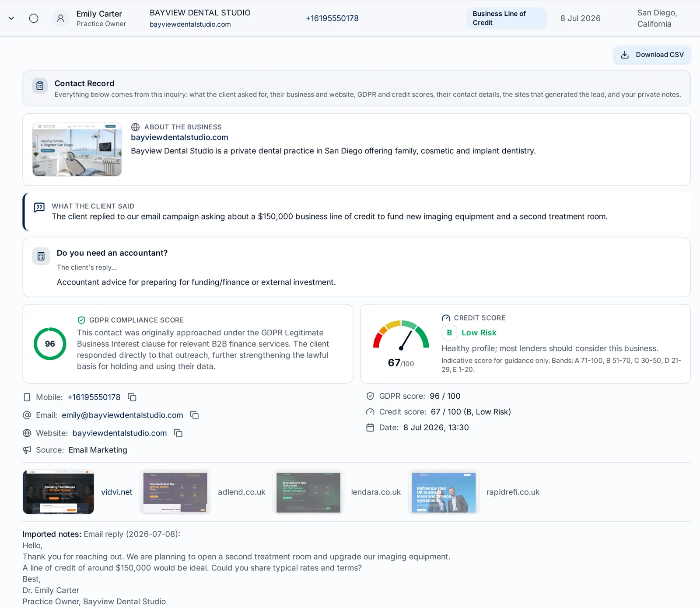Click the user avatar icon beside Emily Carter
The height and width of the screenshot is (609, 700).
tap(61, 18)
